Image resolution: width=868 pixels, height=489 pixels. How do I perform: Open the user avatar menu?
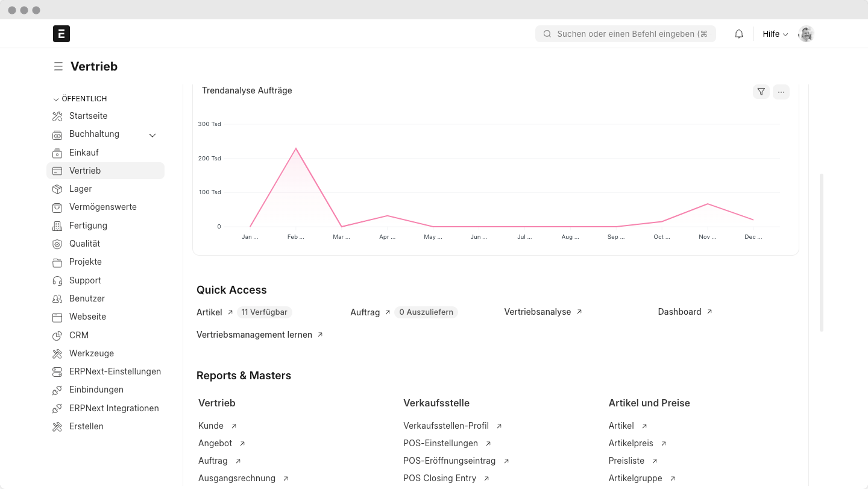pos(806,34)
